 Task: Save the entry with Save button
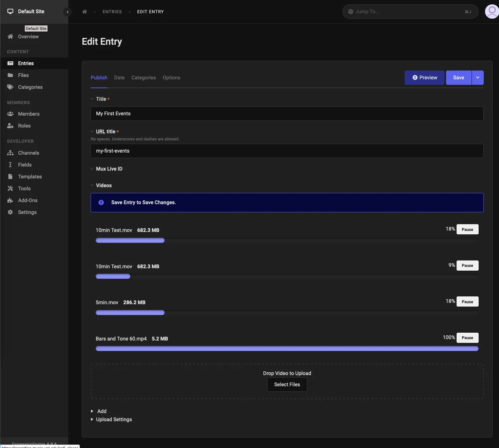tap(459, 78)
